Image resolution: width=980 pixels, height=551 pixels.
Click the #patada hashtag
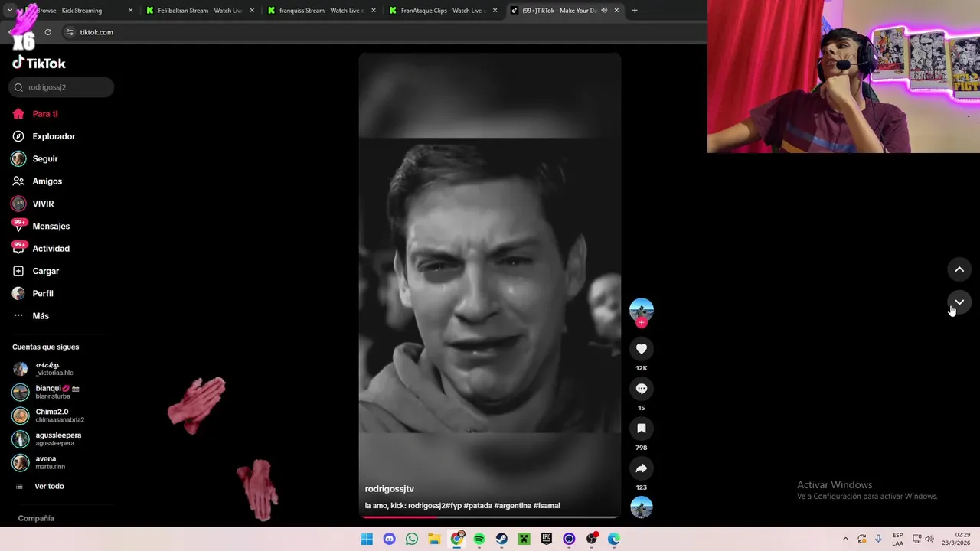[478, 506]
